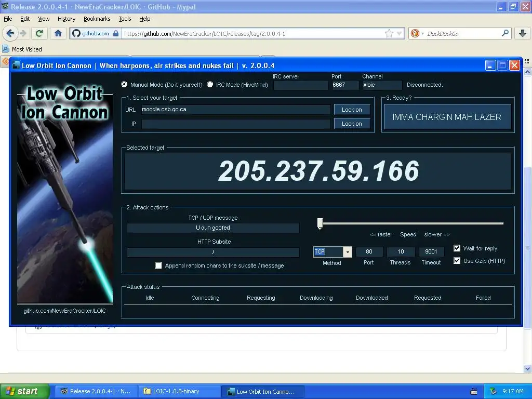Click the empty IRC server field
This screenshot has height=399, width=532.
click(x=301, y=85)
